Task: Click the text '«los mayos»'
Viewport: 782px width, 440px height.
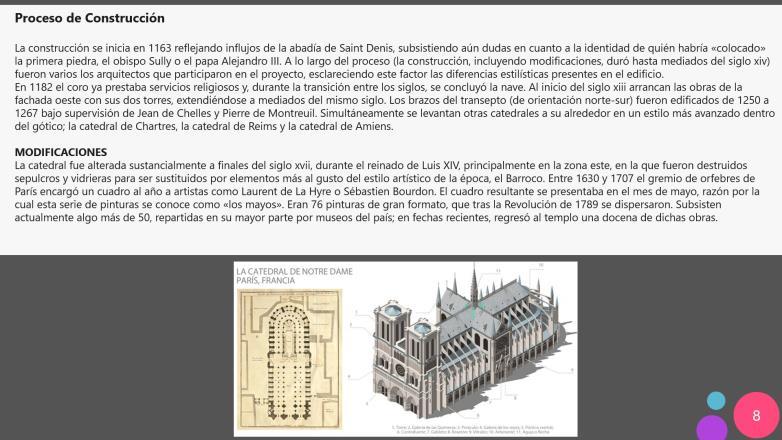Action: 253,204
